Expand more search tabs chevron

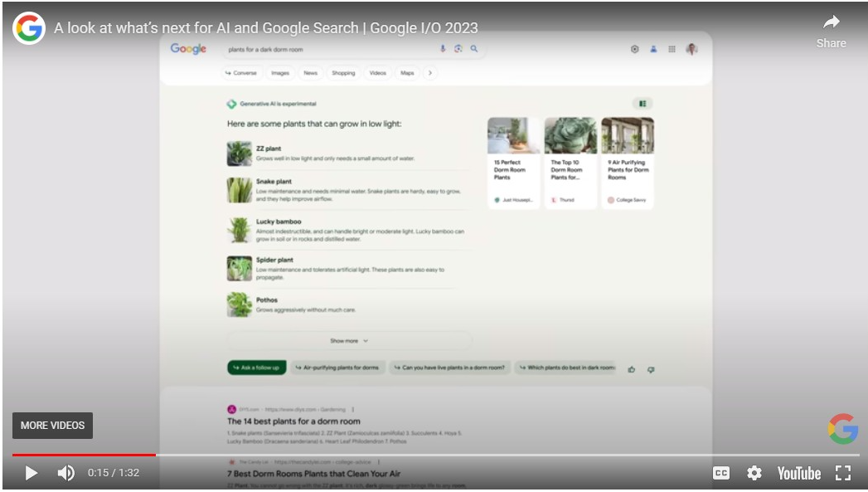pyautogui.click(x=430, y=73)
